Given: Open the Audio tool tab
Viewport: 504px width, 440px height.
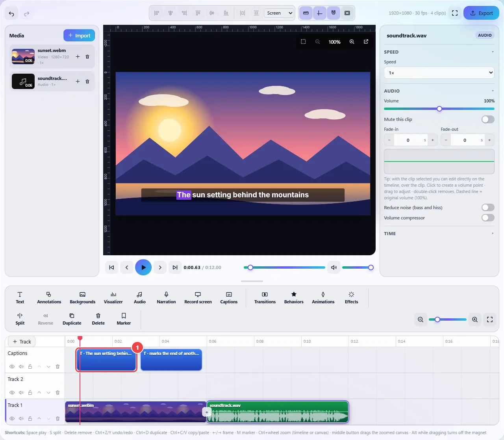Looking at the screenshot, I should coord(139,298).
